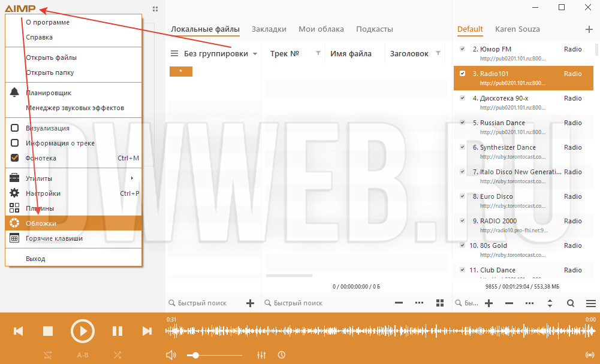Pause the current track

pos(117,331)
